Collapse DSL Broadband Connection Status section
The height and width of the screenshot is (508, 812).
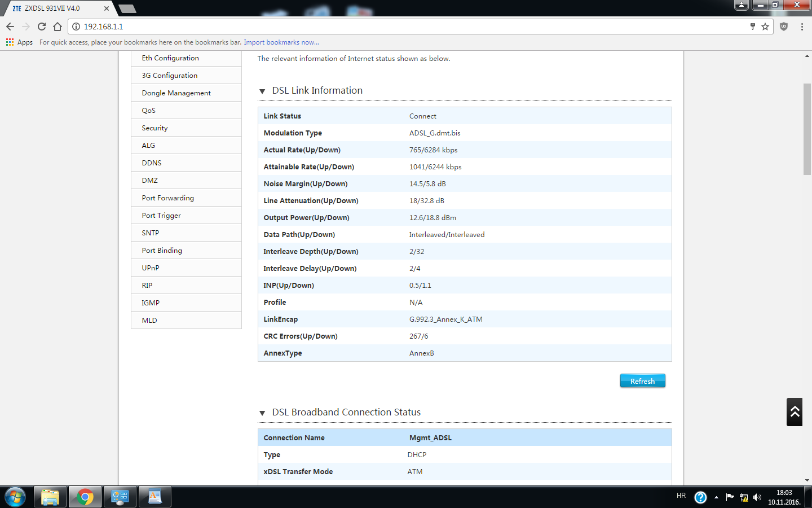pyautogui.click(x=262, y=413)
